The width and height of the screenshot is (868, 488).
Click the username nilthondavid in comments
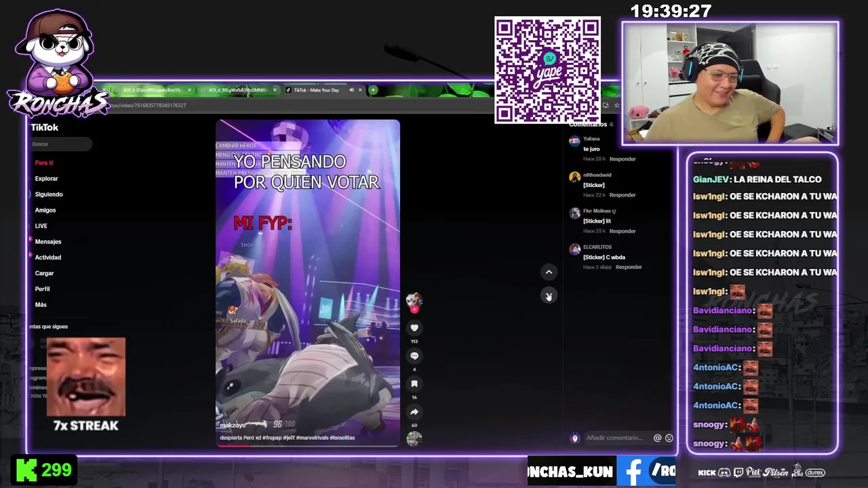point(597,175)
